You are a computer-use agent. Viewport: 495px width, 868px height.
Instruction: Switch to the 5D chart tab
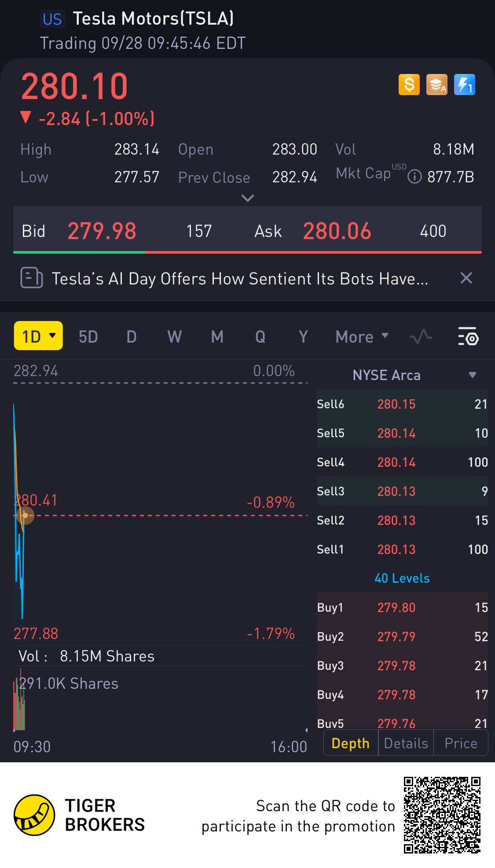point(88,337)
